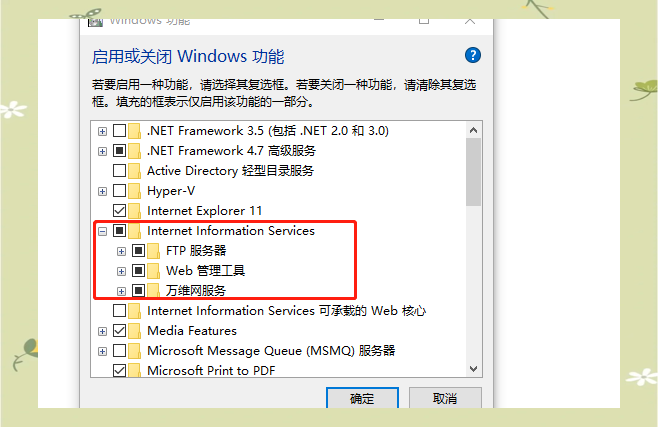Select the Internet Information Services label
The image size is (658, 427).
(x=231, y=231)
